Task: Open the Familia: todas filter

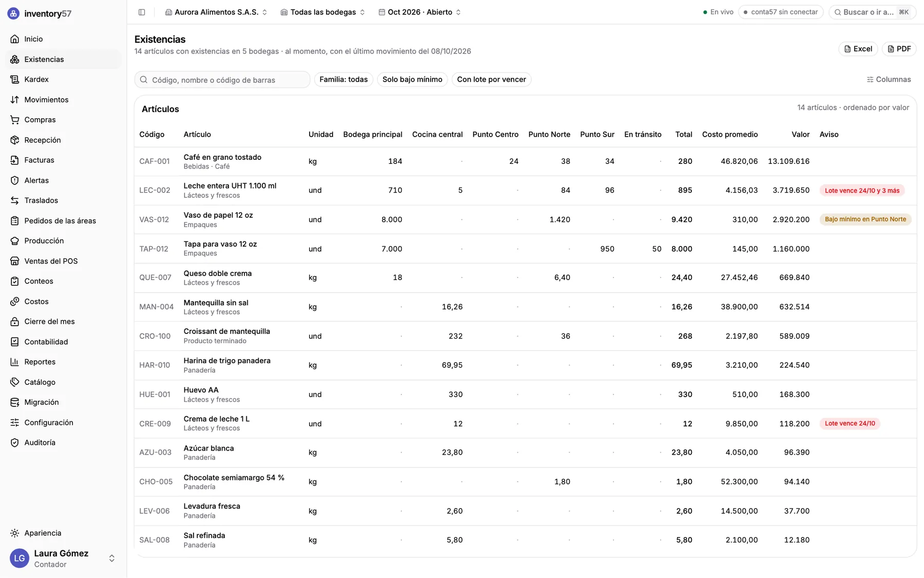Action: coord(343,79)
